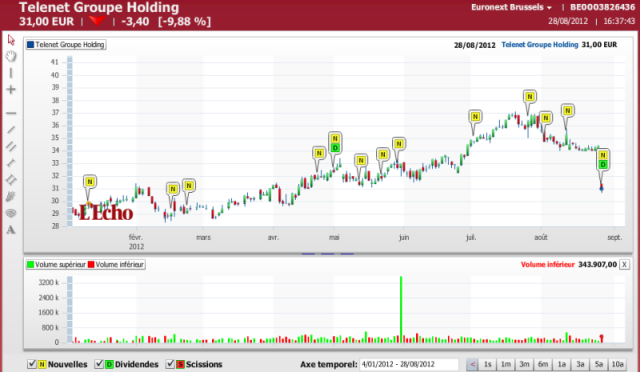The height and width of the screenshot is (372, 640).
Task: Click the Volume supérieur legend entry
Action: coord(56,265)
